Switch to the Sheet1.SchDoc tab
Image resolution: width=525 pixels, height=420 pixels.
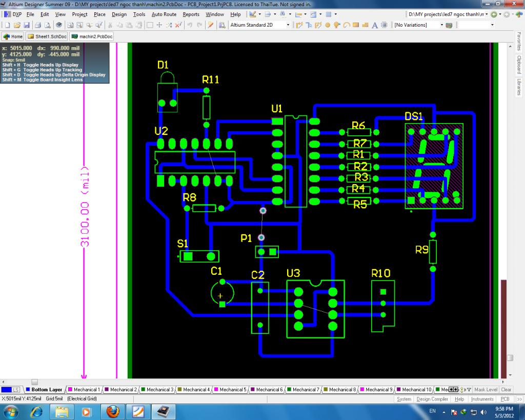(x=47, y=36)
